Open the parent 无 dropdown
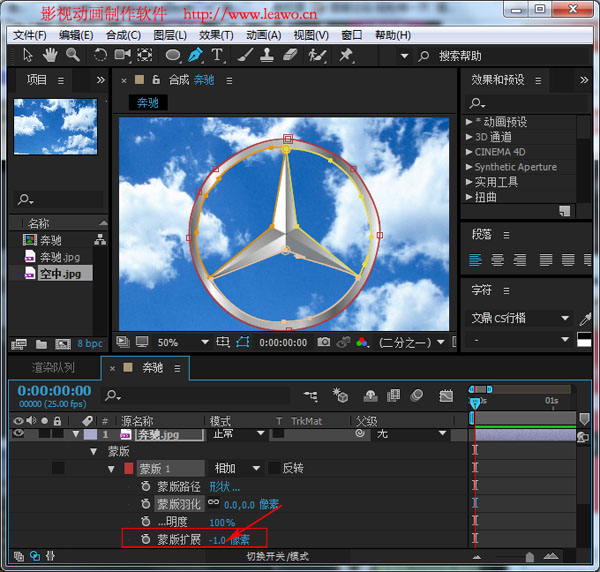 [x=411, y=434]
